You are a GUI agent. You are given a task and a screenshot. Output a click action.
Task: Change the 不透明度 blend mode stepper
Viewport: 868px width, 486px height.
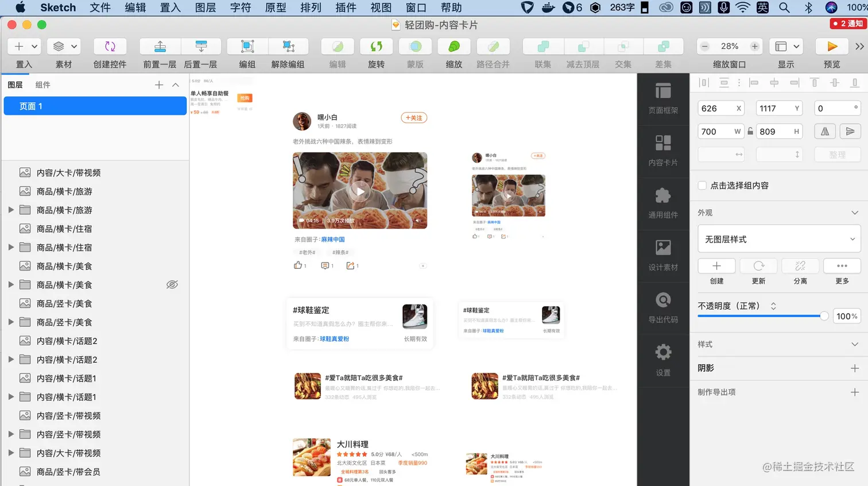[773, 306]
